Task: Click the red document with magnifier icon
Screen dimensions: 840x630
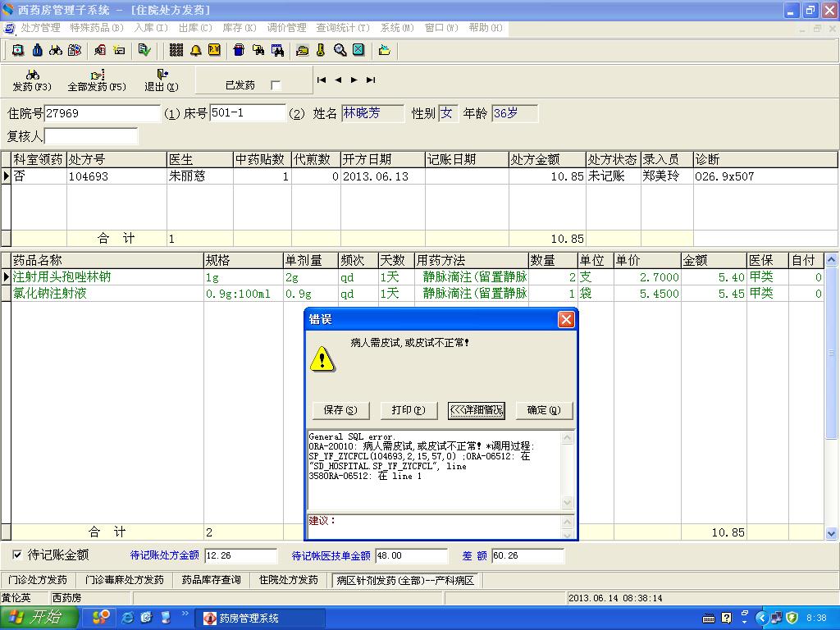Action: click(100, 50)
